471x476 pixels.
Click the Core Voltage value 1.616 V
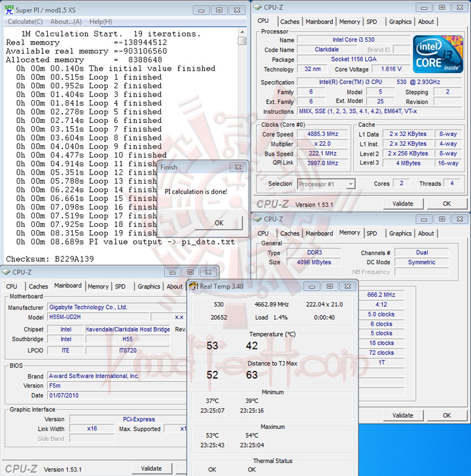point(391,69)
